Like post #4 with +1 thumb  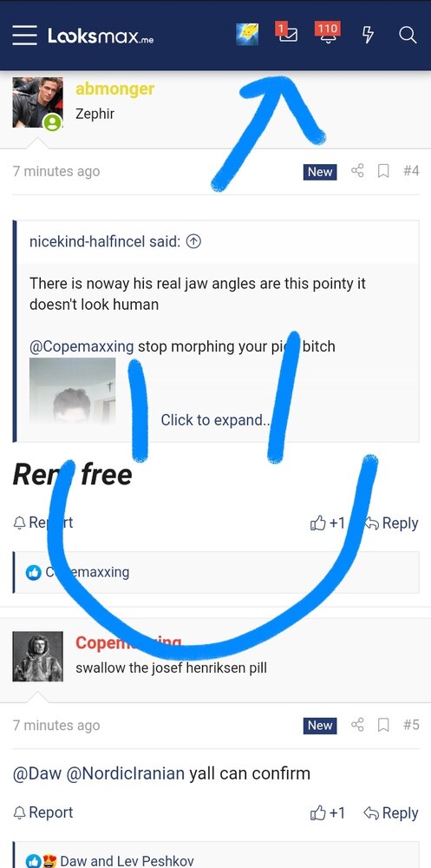click(x=328, y=523)
